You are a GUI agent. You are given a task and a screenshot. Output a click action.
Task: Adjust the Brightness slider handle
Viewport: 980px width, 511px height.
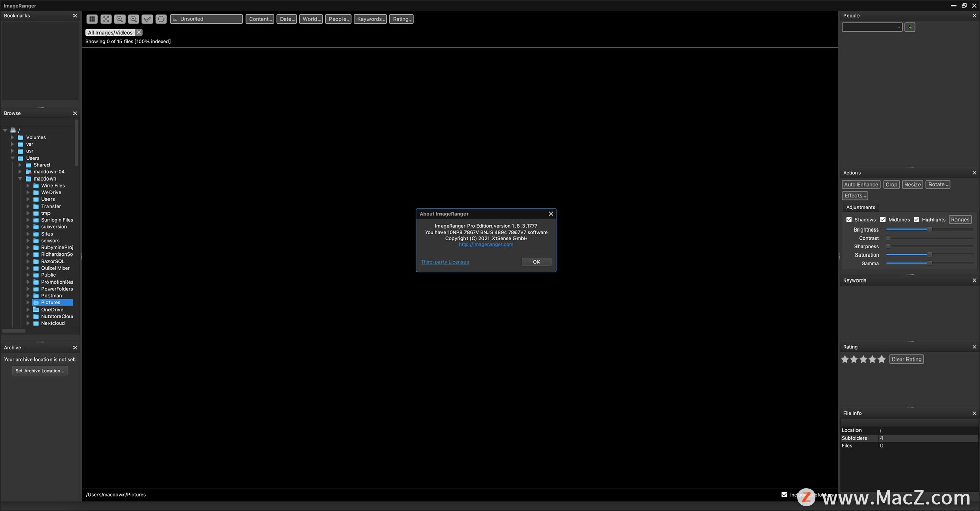[929, 229]
